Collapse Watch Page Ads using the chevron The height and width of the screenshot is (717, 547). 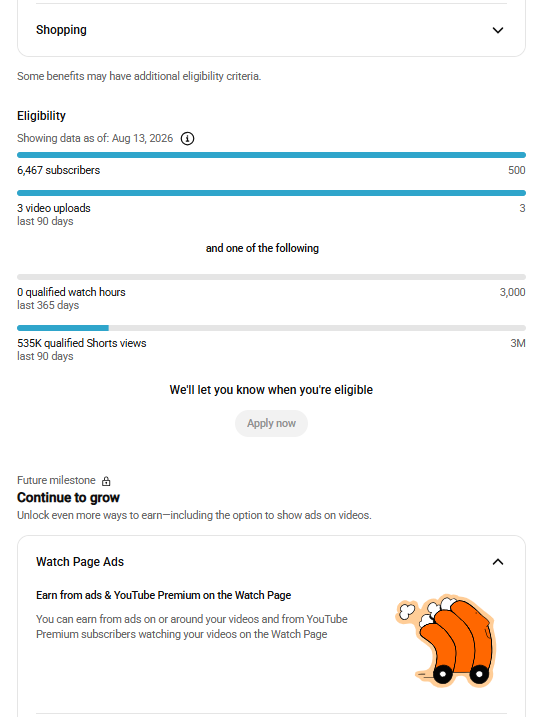(x=498, y=562)
